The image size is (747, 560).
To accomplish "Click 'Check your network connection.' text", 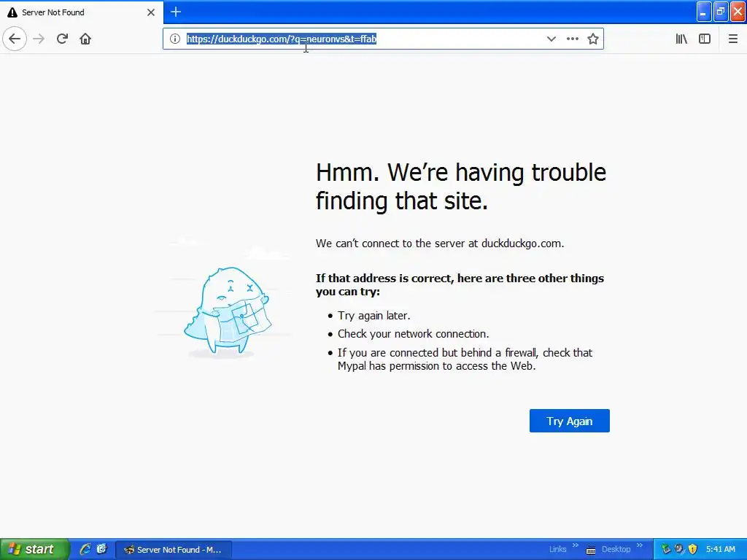I will pos(413,334).
